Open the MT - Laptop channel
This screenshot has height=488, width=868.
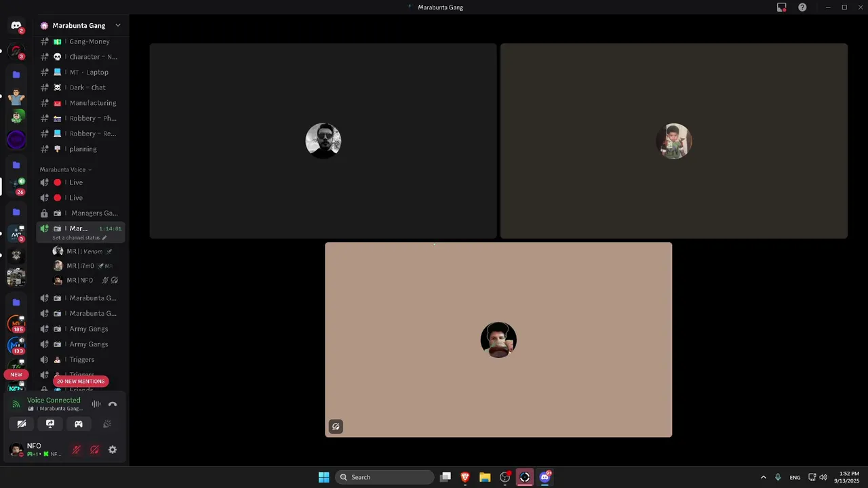point(81,73)
